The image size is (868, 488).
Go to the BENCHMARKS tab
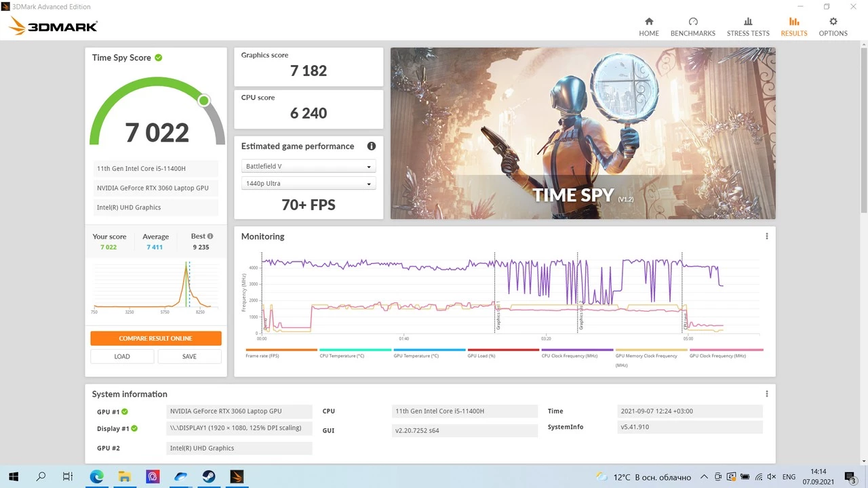pos(692,27)
